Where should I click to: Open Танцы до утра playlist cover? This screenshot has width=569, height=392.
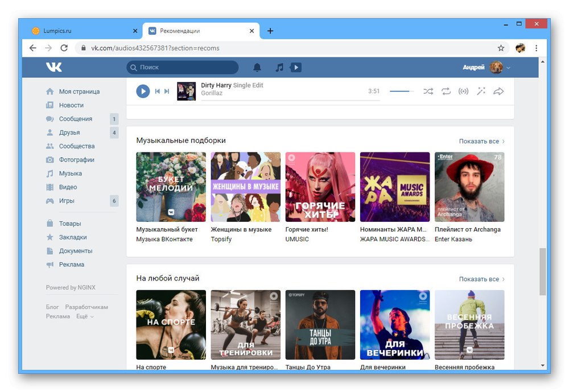click(x=320, y=325)
